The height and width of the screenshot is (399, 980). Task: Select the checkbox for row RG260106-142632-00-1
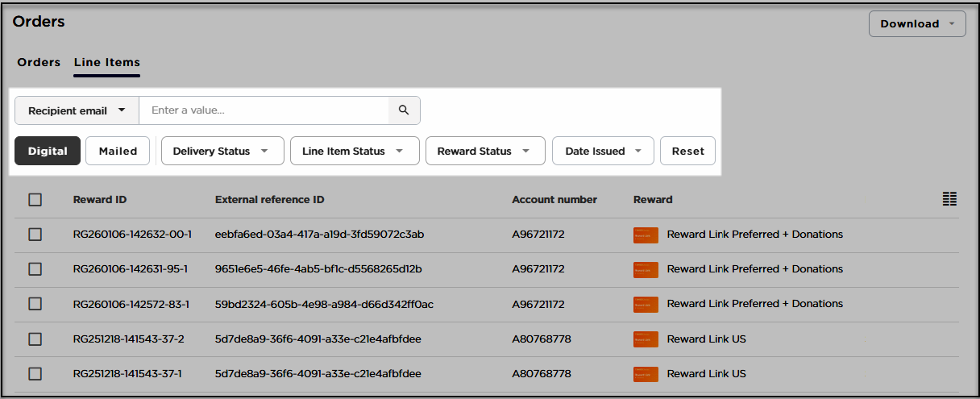click(x=35, y=235)
